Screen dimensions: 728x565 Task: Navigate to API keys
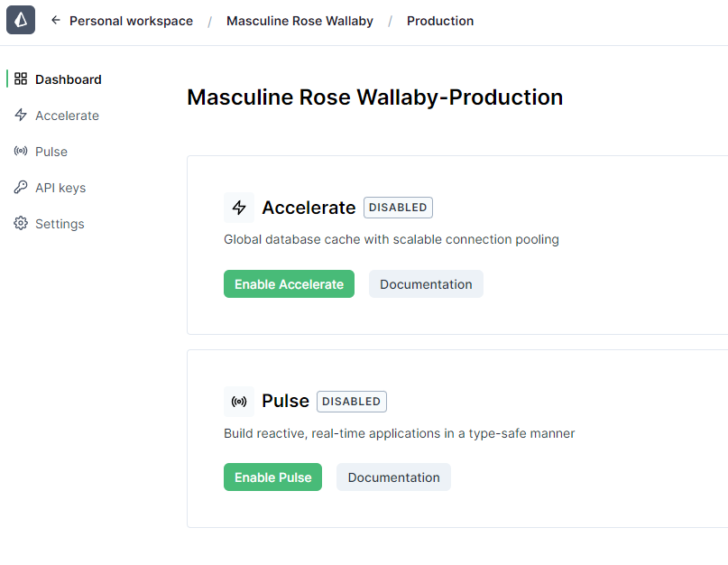pyautogui.click(x=60, y=188)
